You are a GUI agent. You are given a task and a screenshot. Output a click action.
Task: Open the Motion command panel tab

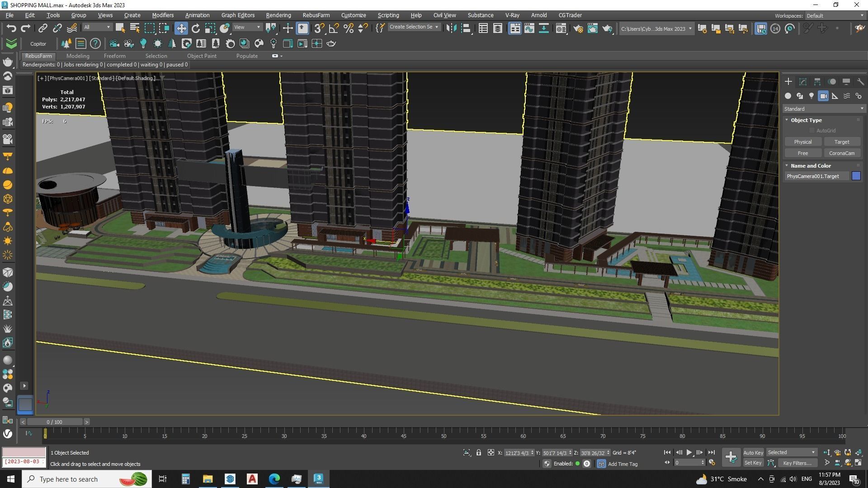tap(832, 82)
